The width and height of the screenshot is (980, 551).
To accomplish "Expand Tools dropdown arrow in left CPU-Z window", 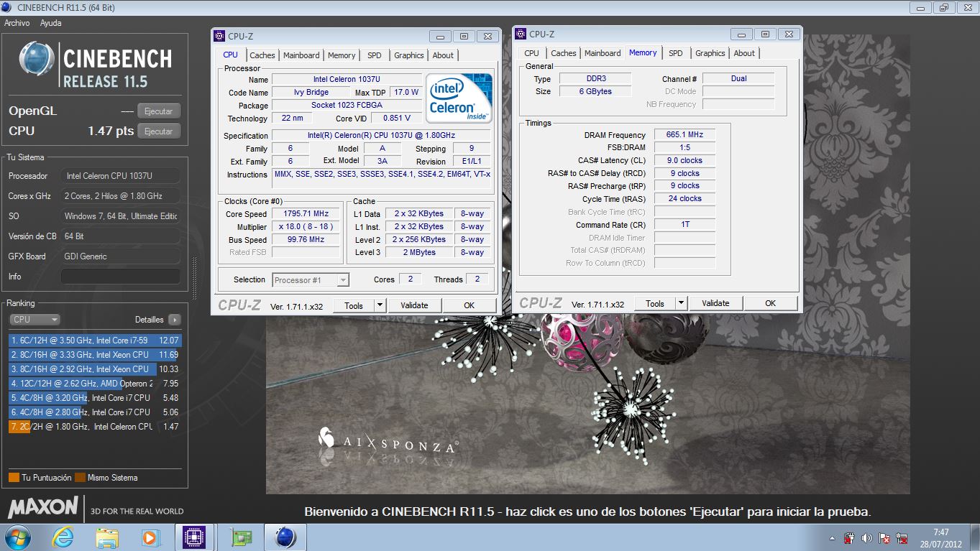I will point(380,305).
